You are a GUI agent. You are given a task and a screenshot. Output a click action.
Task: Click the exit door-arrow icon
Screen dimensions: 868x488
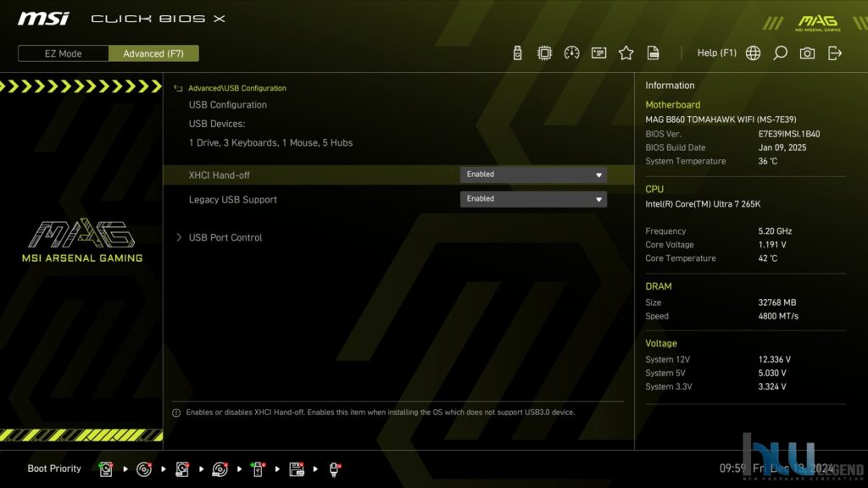tap(835, 53)
